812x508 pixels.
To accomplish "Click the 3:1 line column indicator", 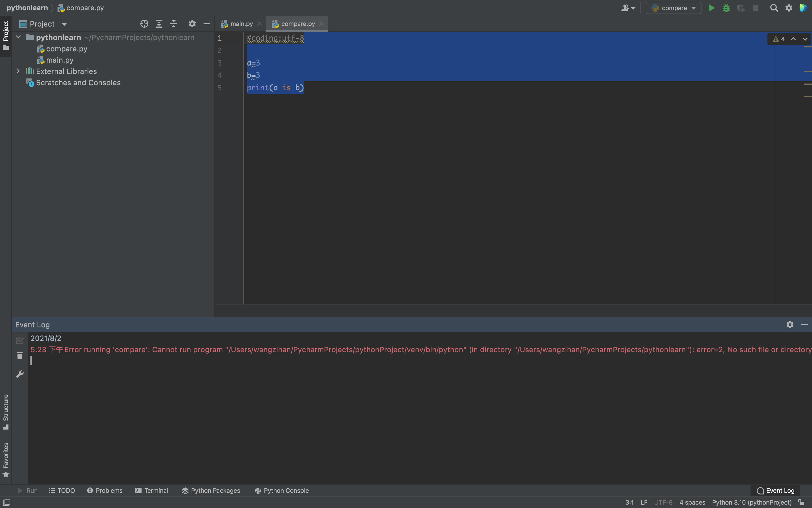I will point(630,502).
